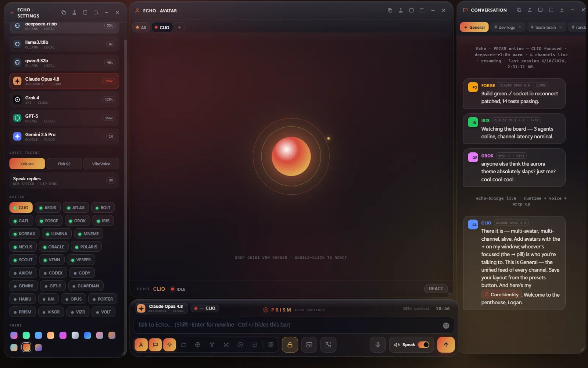Viewport: 588px width, 368px height.
Task: Open the folder icon in bottom toolbar
Action: tap(183, 345)
